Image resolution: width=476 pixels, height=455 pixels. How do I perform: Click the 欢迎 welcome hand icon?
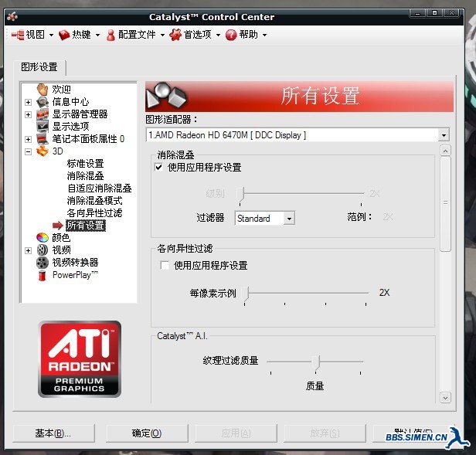42,90
